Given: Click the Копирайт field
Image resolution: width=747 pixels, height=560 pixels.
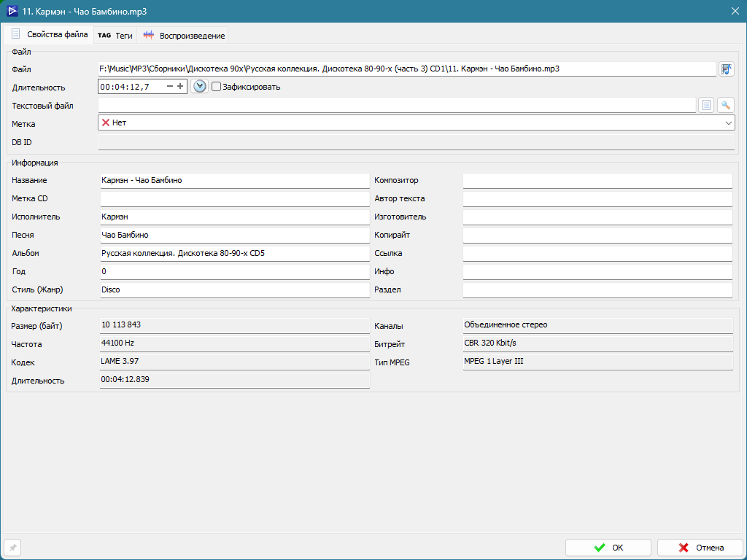Looking at the screenshot, I should pos(597,235).
